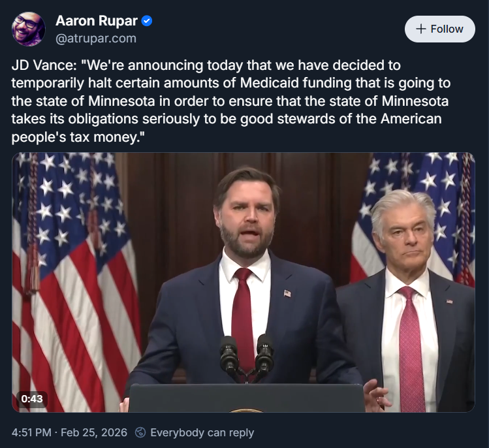The image size is (489, 448).
Task: Click the plus icon on Follow
Action: pos(421,29)
